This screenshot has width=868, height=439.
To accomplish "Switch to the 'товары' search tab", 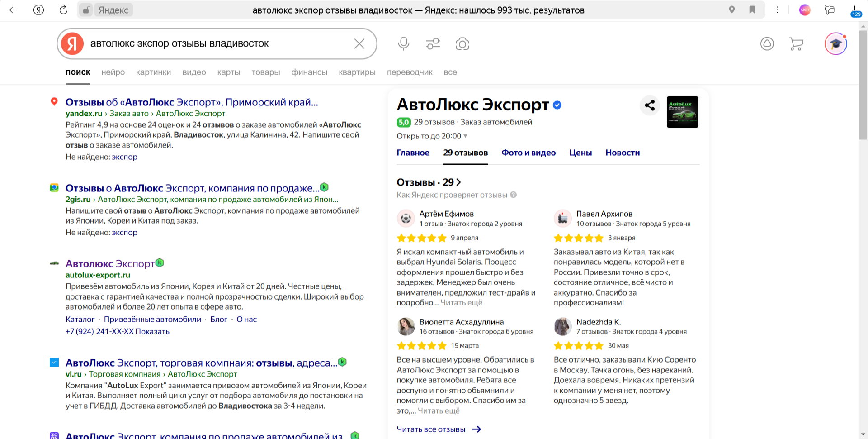I will 266,72.
